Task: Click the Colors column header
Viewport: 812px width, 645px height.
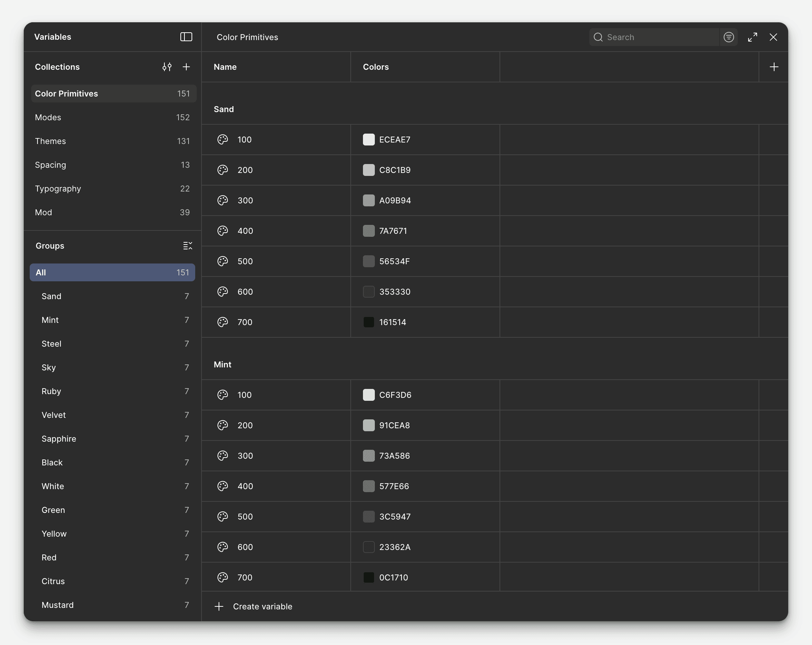Action: pos(376,67)
